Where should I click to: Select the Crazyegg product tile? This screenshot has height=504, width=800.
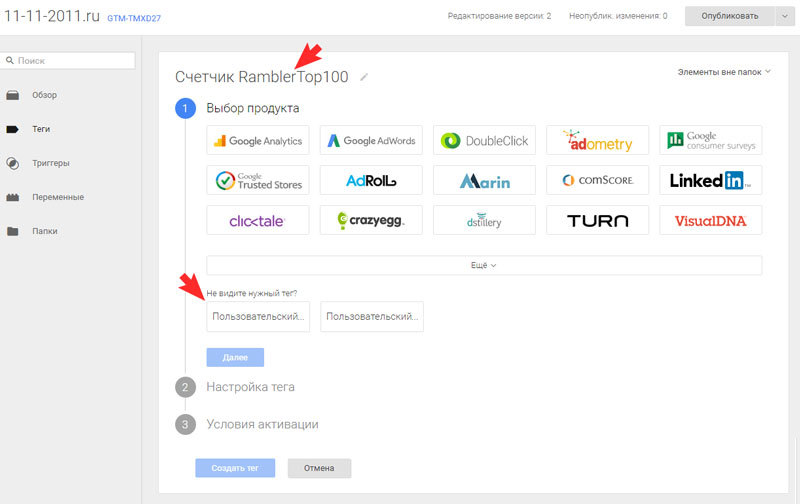(x=371, y=220)
